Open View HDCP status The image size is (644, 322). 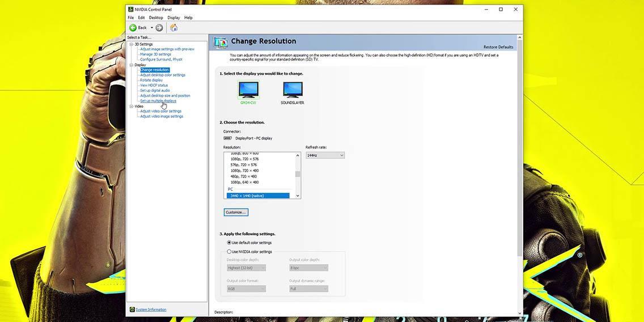click(x=154, y=86)
